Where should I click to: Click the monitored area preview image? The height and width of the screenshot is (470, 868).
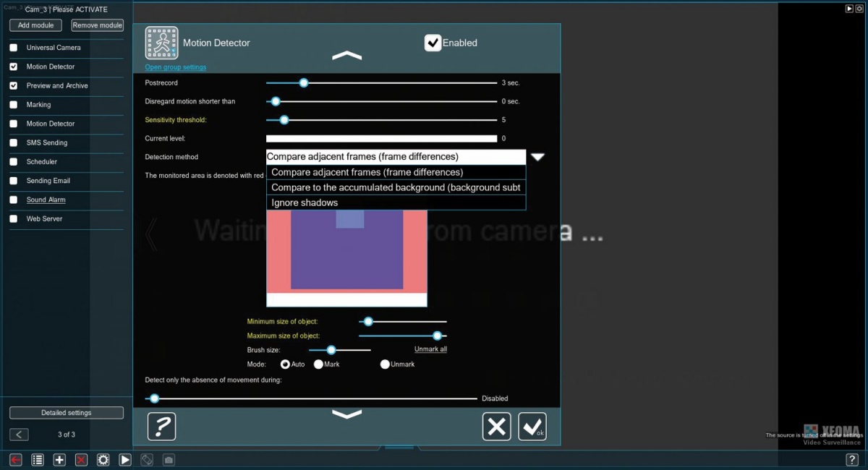[346, 258]
